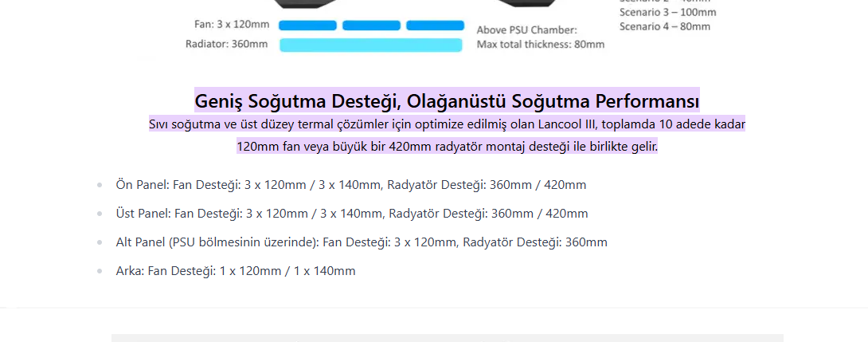Click the 'Üst Panel: Fan Desteği' bullet item

coord(352,214)
